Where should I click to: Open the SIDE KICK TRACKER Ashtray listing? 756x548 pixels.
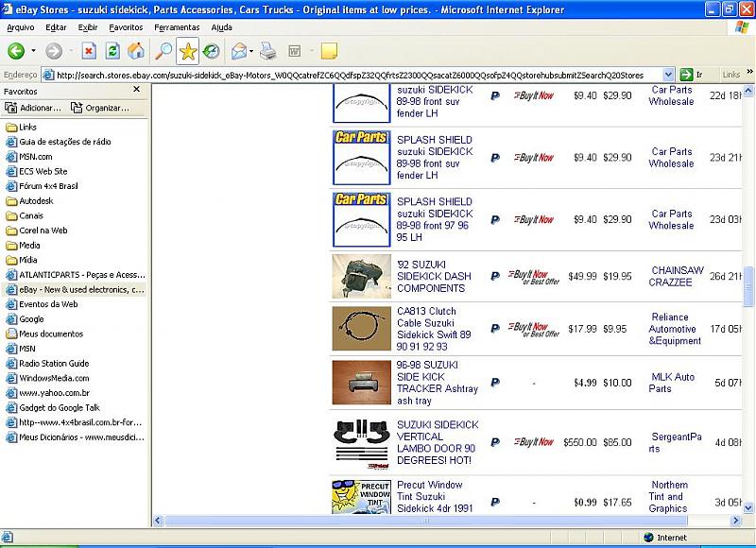[x=437, y=383]
